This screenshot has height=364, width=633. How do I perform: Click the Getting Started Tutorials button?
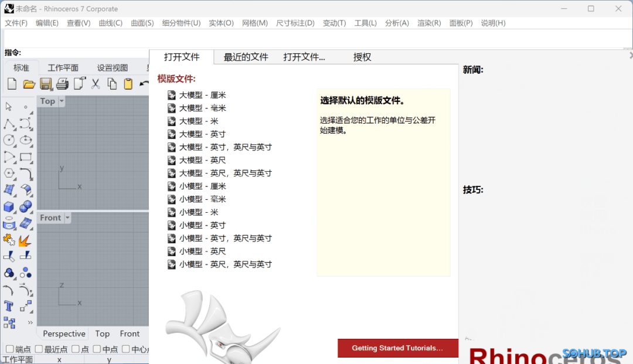[x=397, y=348]
